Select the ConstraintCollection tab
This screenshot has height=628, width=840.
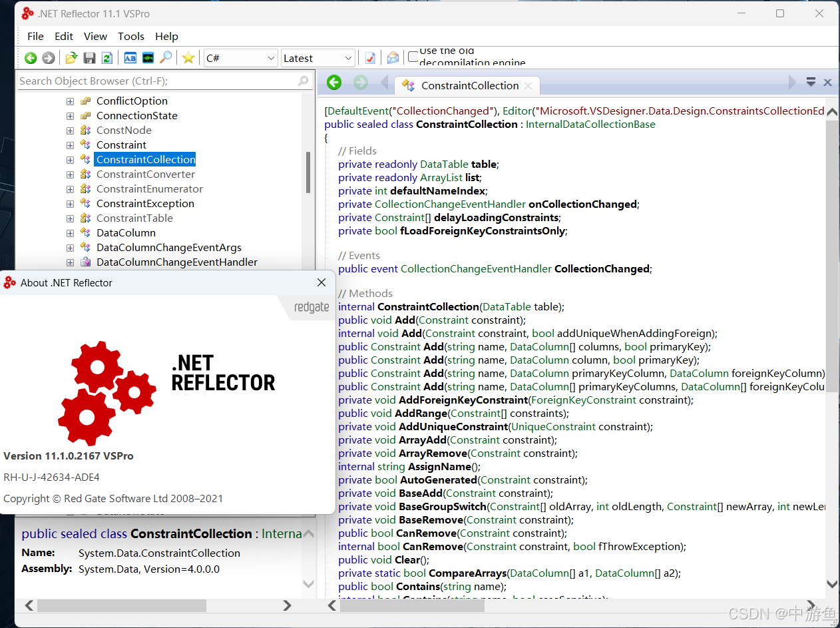(467, 86)
